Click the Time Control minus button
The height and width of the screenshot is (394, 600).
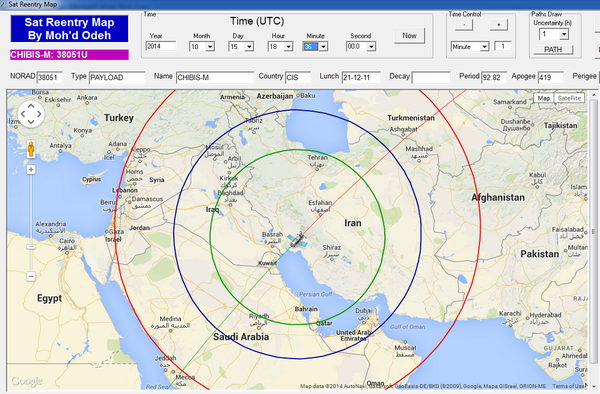[x=464, y=25]
